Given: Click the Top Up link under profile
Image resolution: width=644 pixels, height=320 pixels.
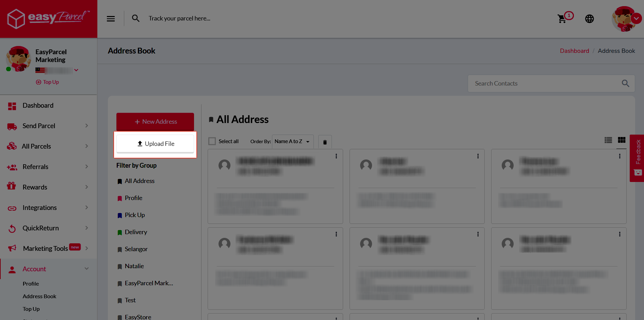Looking at the screenshot, I should (47, 82).
